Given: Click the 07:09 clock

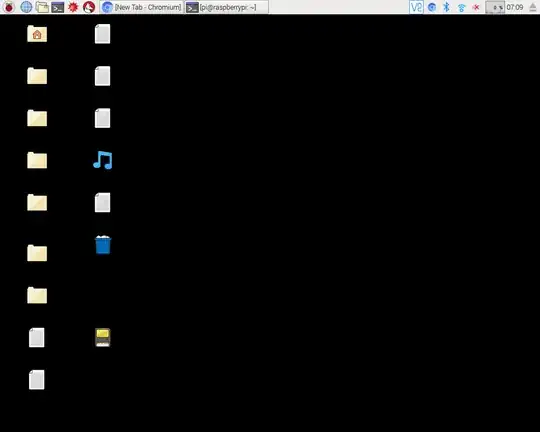Looking at the screenshot, I should [515, 7].
